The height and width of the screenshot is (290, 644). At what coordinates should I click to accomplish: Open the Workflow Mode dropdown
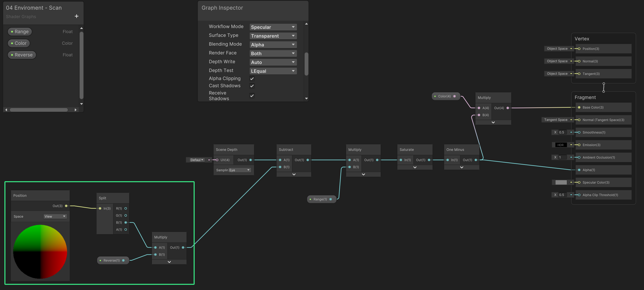tap(273, 27)
